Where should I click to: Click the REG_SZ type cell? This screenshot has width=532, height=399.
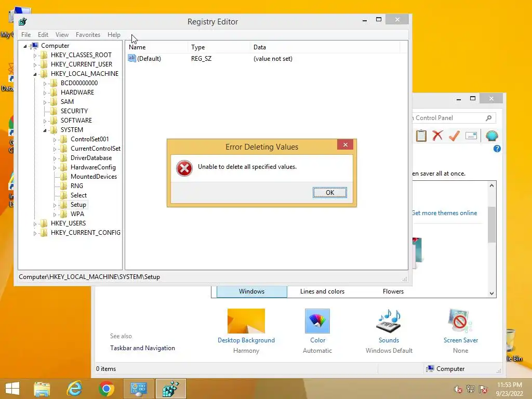click(x=201, y=59)
